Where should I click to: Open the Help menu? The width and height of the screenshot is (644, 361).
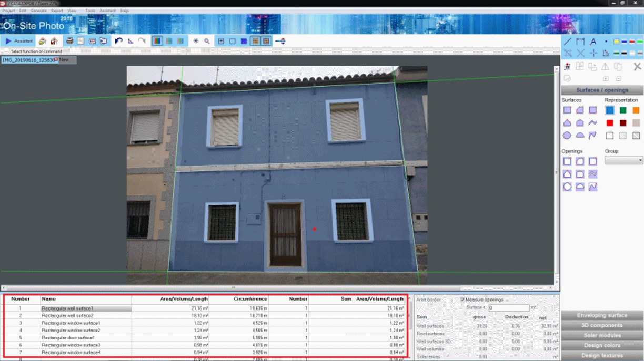[124, 11]
